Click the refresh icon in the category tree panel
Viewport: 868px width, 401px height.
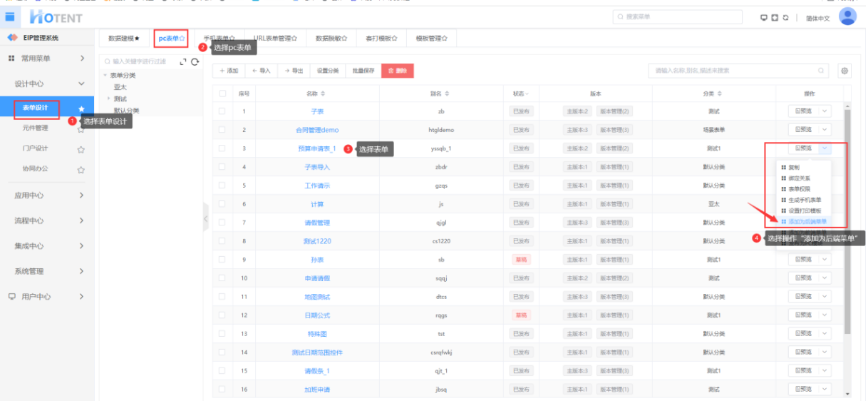pyautogui.click(x=195, y=62)
